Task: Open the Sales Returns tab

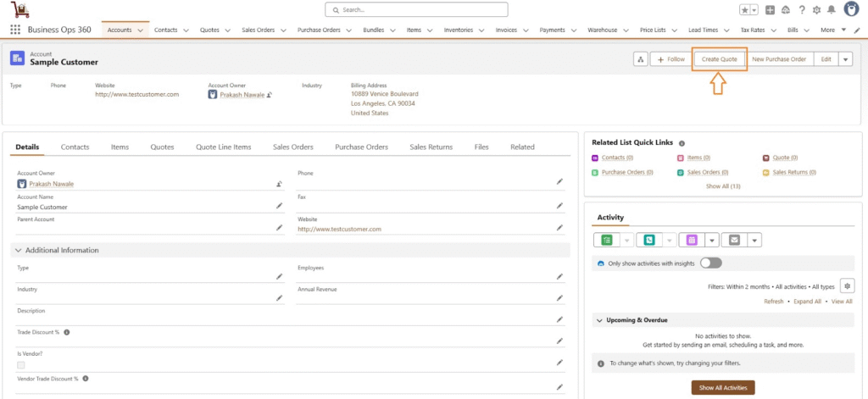Action: pyautogui.click(x=431, y=147)
